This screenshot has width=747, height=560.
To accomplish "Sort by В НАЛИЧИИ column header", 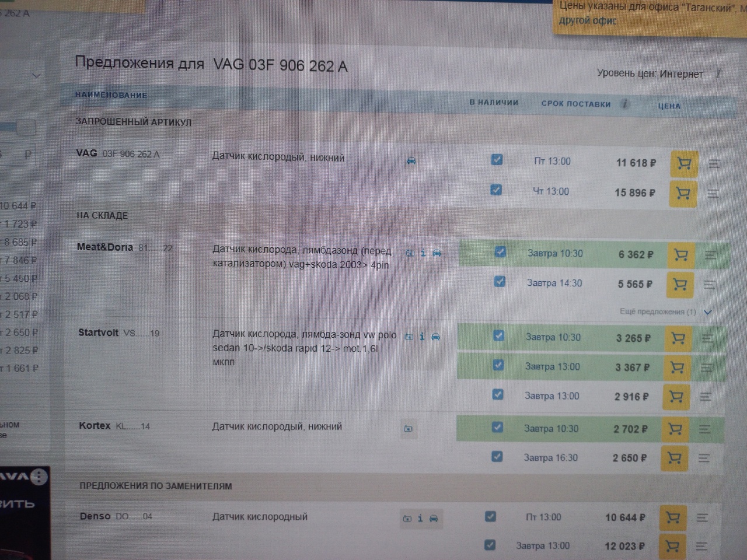I will [494, 102].
